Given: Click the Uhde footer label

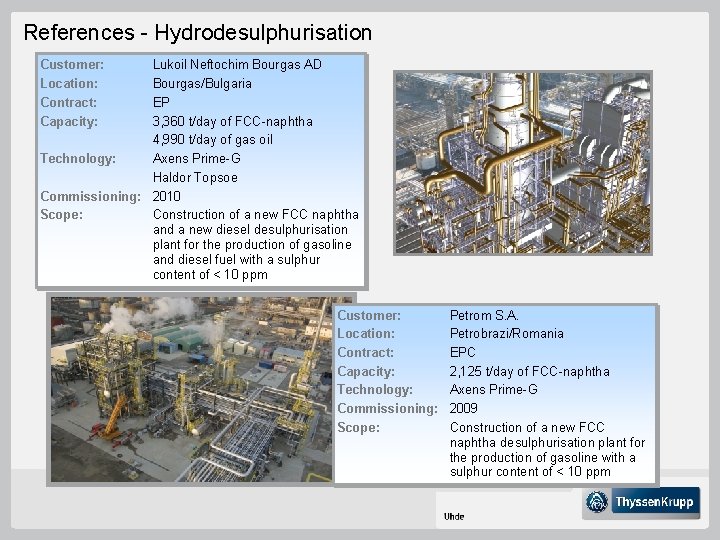Looking at the screenshot, I should [454, 517].
